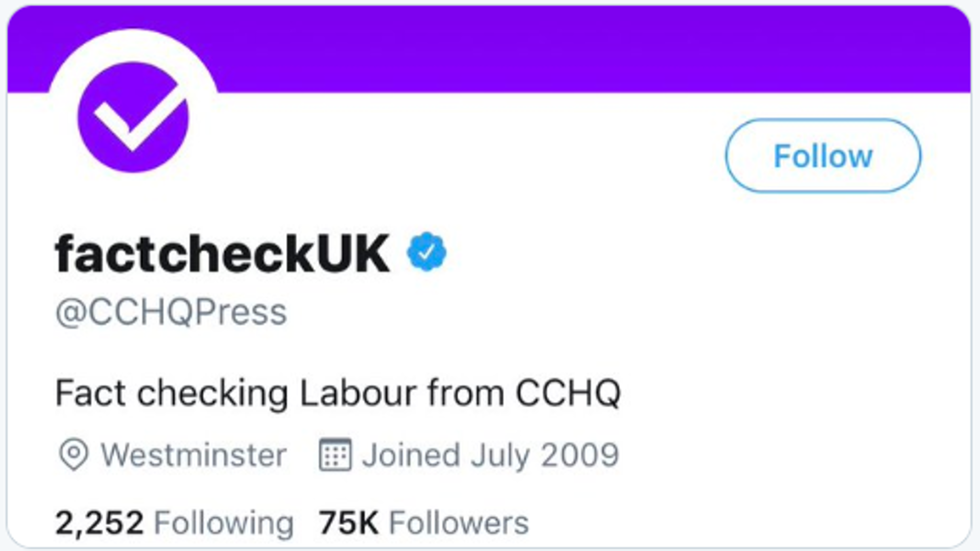Click the bio text about fact checking Labour
Image resolution: width=980 pixels, height=551 pixels.
[337, 393]
